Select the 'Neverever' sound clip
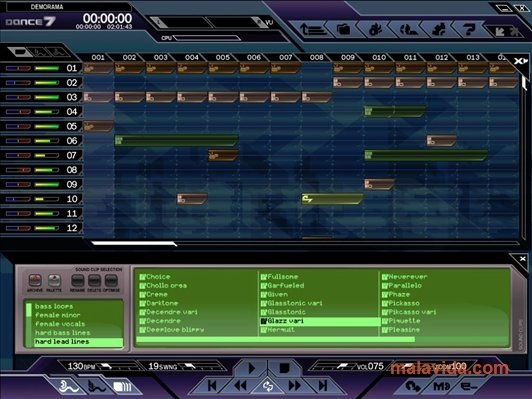532x399 pixels. click(x=404, y=277)
